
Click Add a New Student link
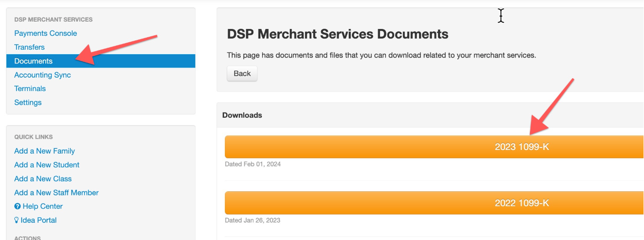tap(47, 165)
